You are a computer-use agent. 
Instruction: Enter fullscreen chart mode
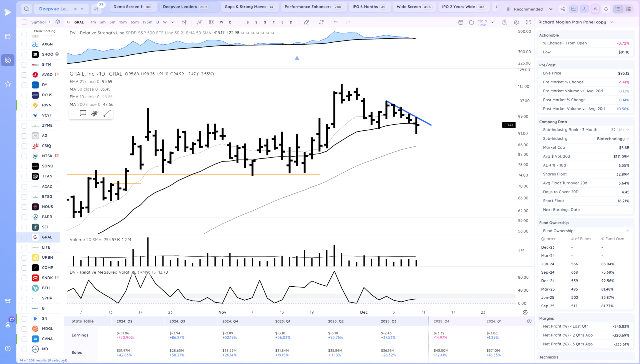528,22
